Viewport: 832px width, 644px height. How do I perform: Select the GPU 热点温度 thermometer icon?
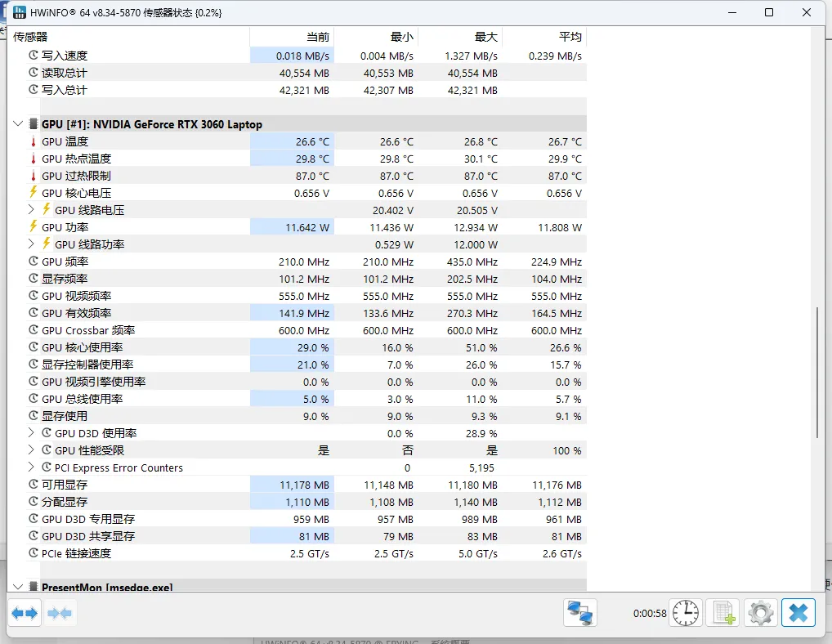tap(34, 159)
